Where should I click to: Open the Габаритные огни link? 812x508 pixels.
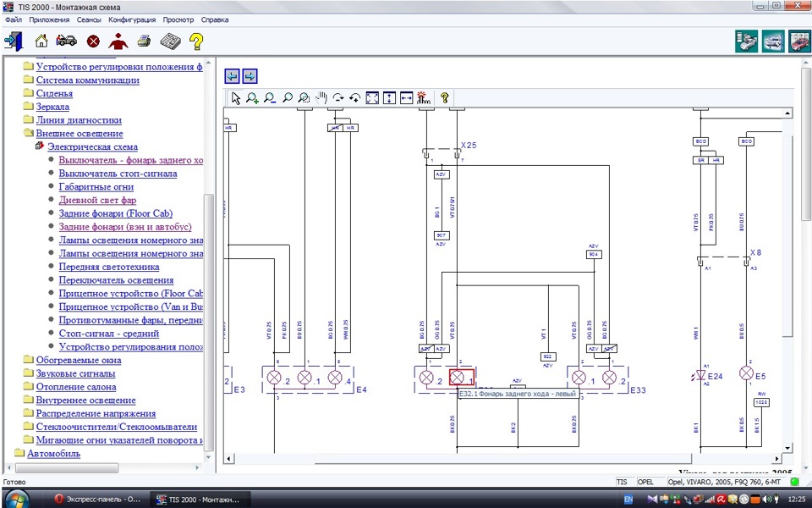point(96,186)
